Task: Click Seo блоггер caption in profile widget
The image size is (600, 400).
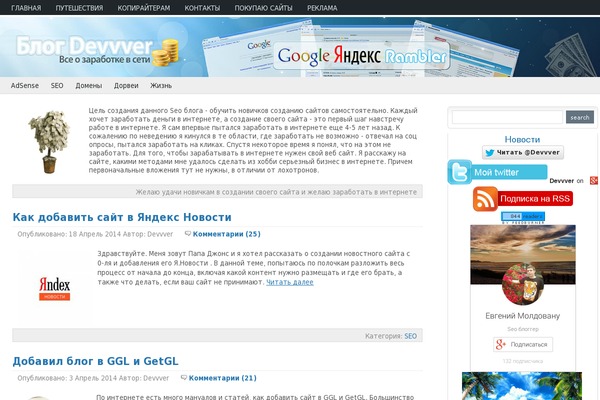Action: 523,329
